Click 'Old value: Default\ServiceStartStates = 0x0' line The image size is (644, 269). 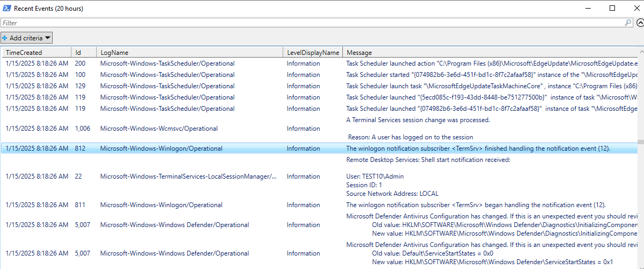[433, 253]
